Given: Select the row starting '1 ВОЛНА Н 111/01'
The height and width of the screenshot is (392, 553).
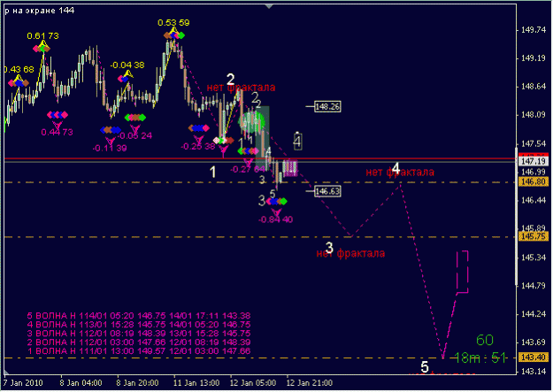Looking at the screenshot, I should coord(139,350).
